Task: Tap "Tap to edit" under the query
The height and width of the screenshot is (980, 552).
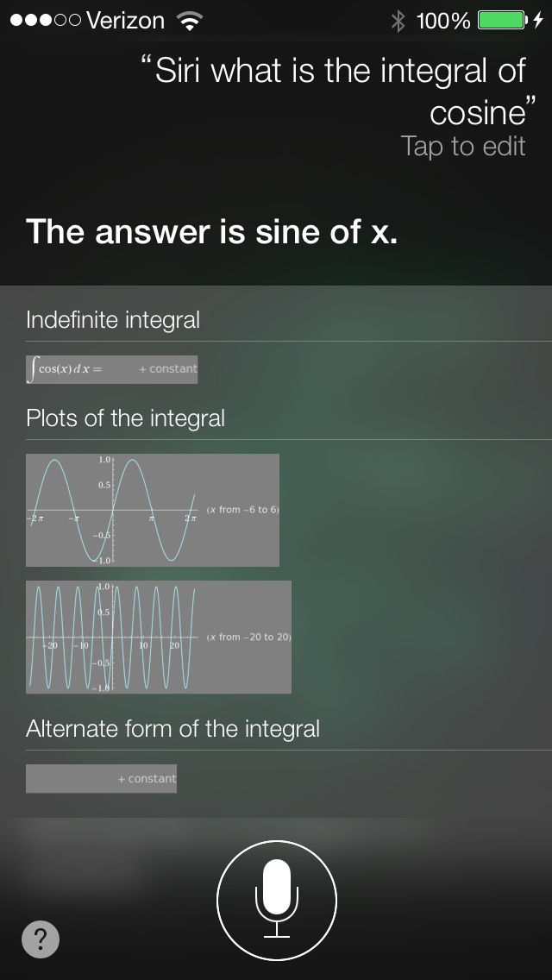Action: click(462, 147)
